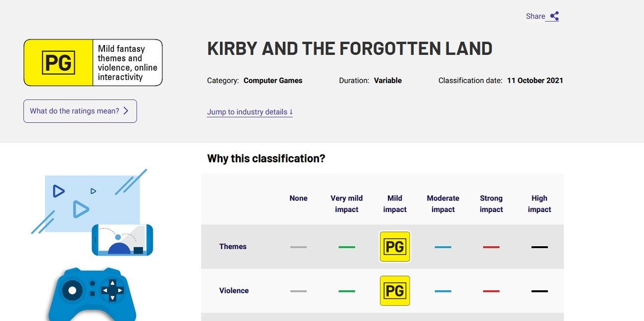
Task: Click the Violence row label
Action: point(234,291)
